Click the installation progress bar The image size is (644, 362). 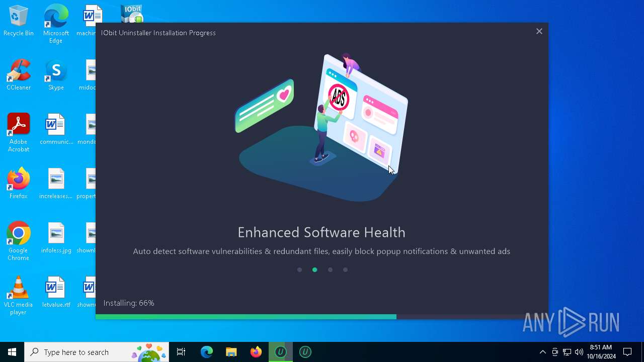321,317
